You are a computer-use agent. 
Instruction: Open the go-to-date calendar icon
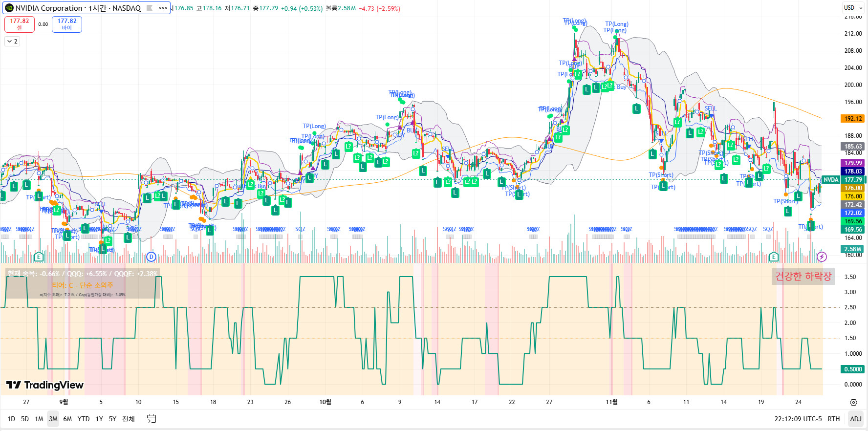tap(152, 419)
